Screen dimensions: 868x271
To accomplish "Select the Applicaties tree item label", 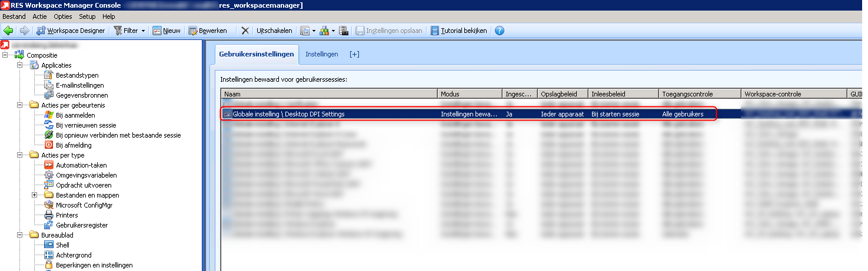I will 56,65.
